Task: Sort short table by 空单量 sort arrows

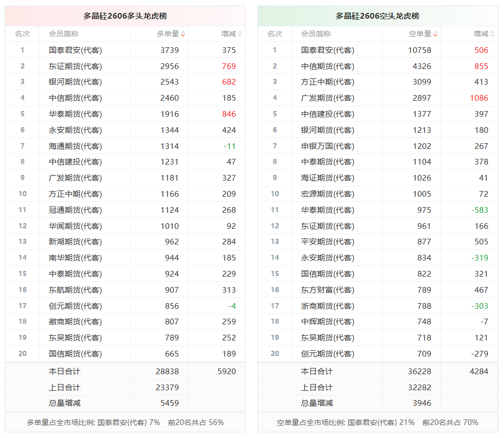Action: (435, 34)
